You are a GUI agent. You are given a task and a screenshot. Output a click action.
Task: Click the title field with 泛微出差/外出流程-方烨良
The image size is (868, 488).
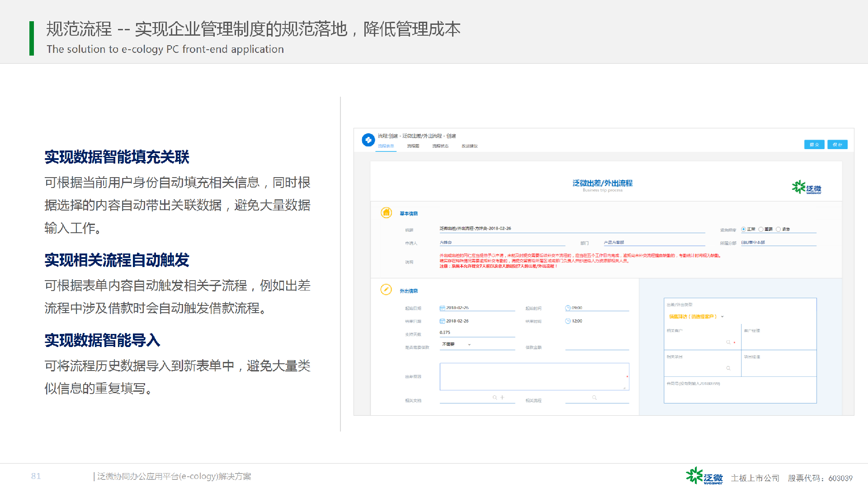click(x=572, y=229)
